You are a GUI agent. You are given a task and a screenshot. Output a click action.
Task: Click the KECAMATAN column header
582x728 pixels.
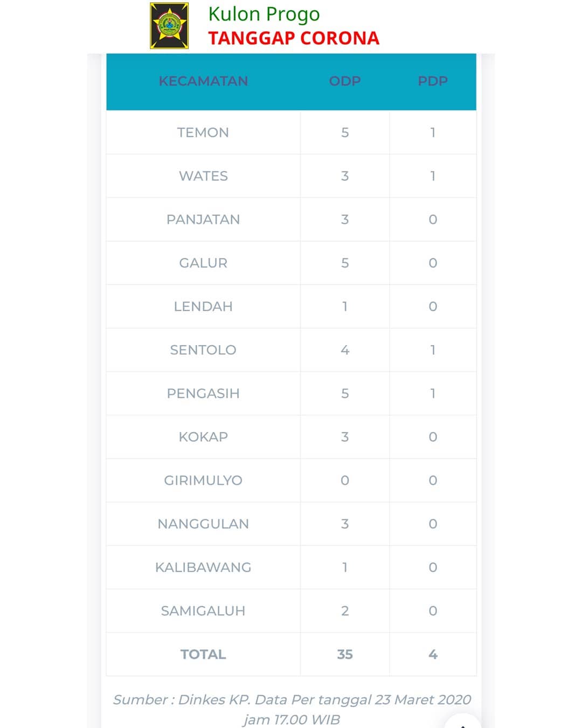203,81
